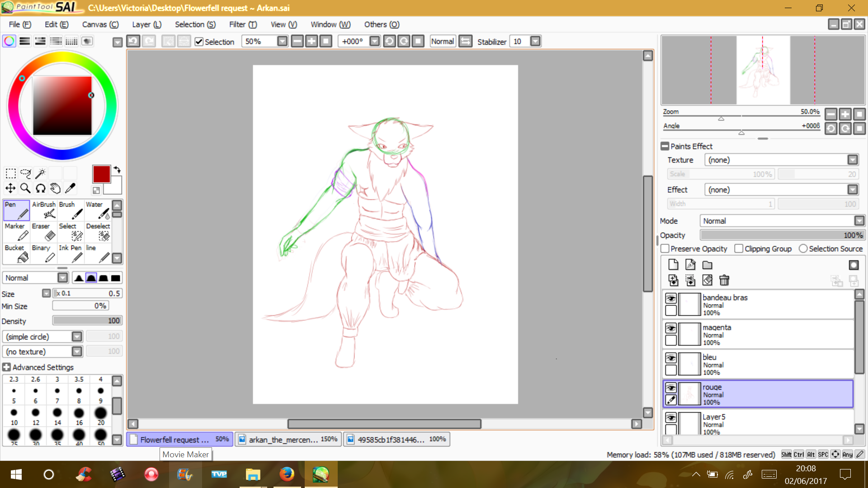Activate the Eyedropper color picker tool

tap(70, 188)
